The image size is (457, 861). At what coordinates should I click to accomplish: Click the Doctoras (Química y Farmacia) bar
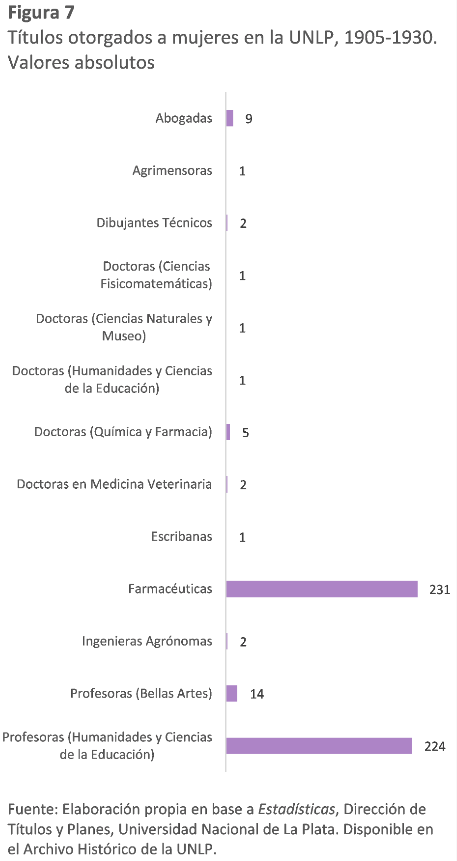(x=228, y=432)
